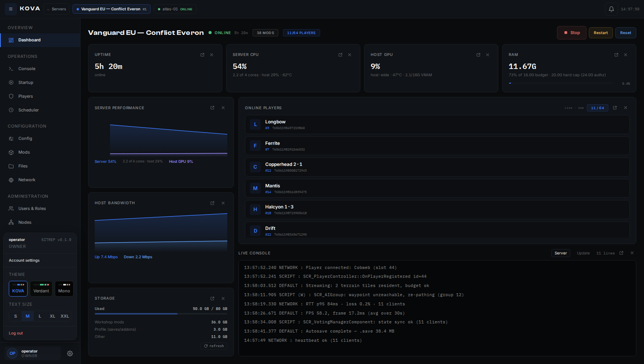This screenshot has height=364, width=644.
Task: Open settings gear beside operator profile
Action: coord(70,354)
